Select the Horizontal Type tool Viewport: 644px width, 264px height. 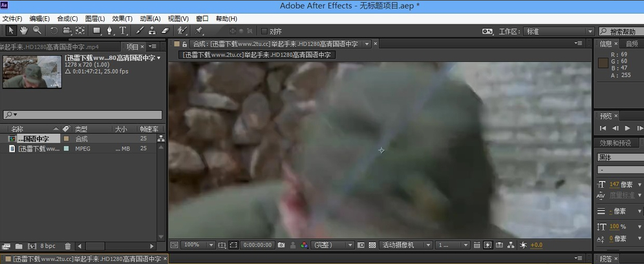pyautogui.click(x=123, y=30)
